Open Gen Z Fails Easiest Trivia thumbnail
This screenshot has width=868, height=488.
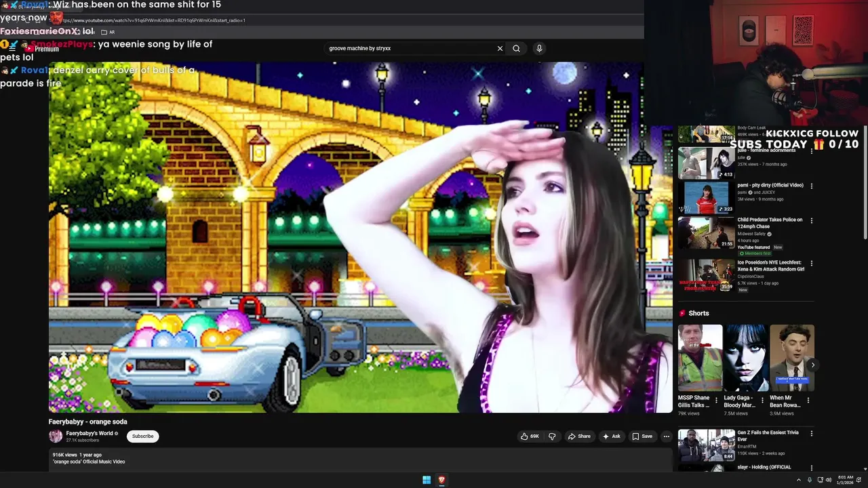coord(706,445)
